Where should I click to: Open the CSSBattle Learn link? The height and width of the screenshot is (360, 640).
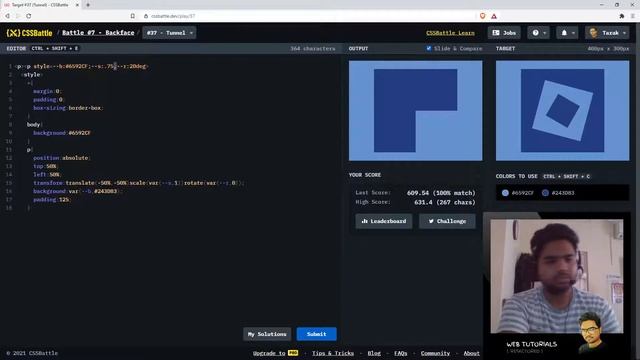(450, 33)
